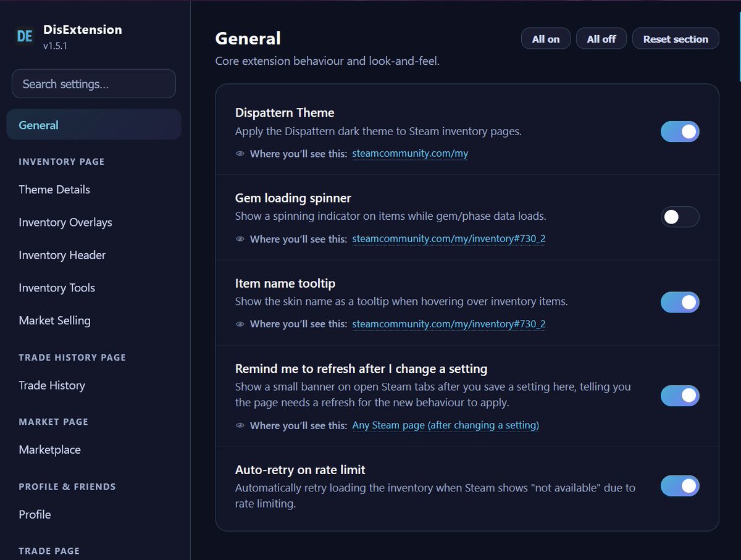Viewport: 741px width, 560px height.
Task: Disable Auto-retry on rate limit
Action: (x=680, y=486)
